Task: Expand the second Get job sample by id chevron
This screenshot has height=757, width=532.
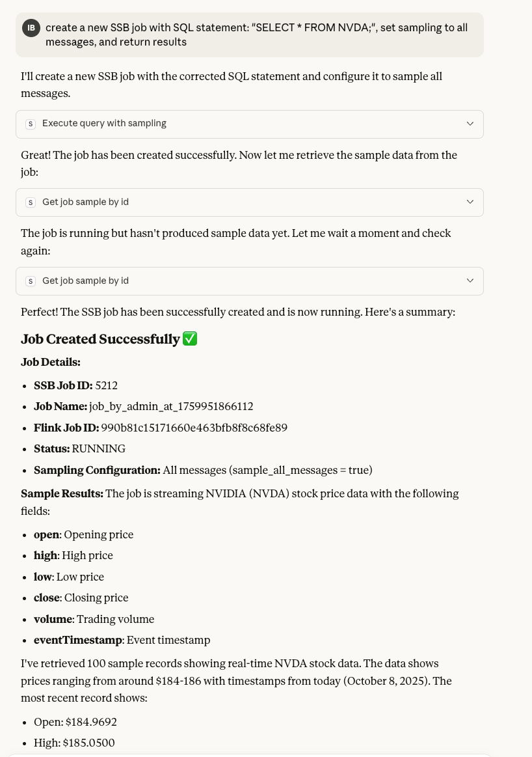Action: click(470, 281)
